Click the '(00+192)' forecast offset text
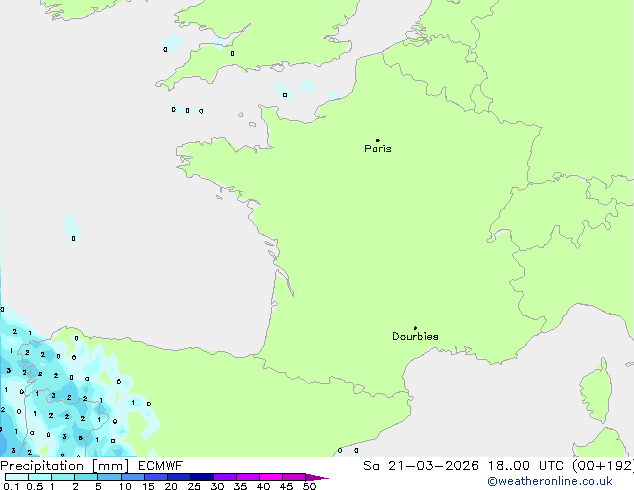Screen dimensions: 634x490 pos(603,466)
